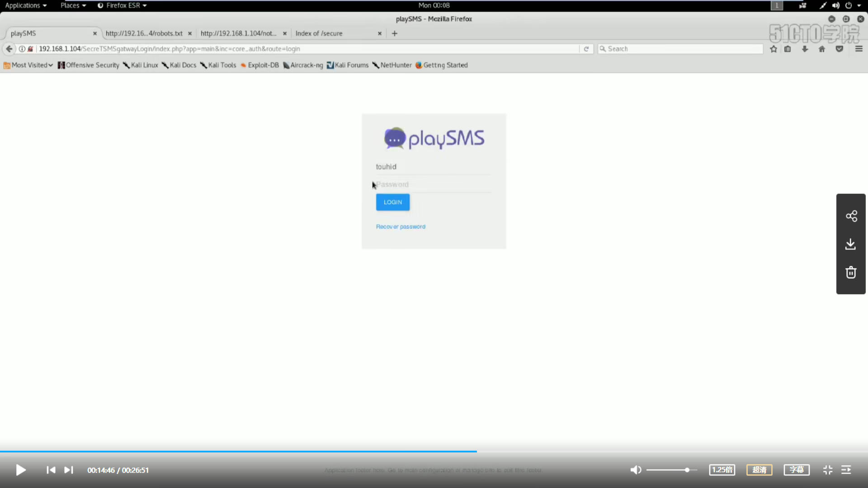Go back to the previous page
Screen dimensions: 868x488
point(9,49)
